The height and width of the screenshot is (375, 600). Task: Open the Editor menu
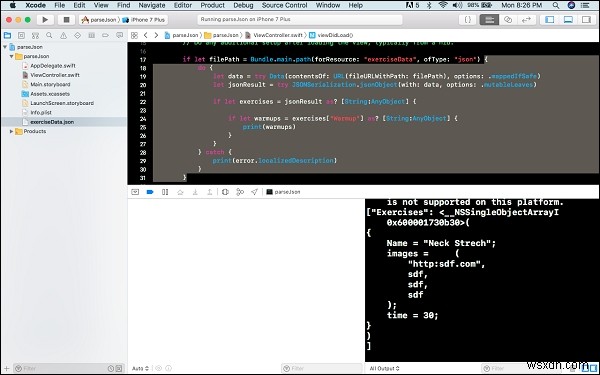pyautogui.click(x=183, y=5)
